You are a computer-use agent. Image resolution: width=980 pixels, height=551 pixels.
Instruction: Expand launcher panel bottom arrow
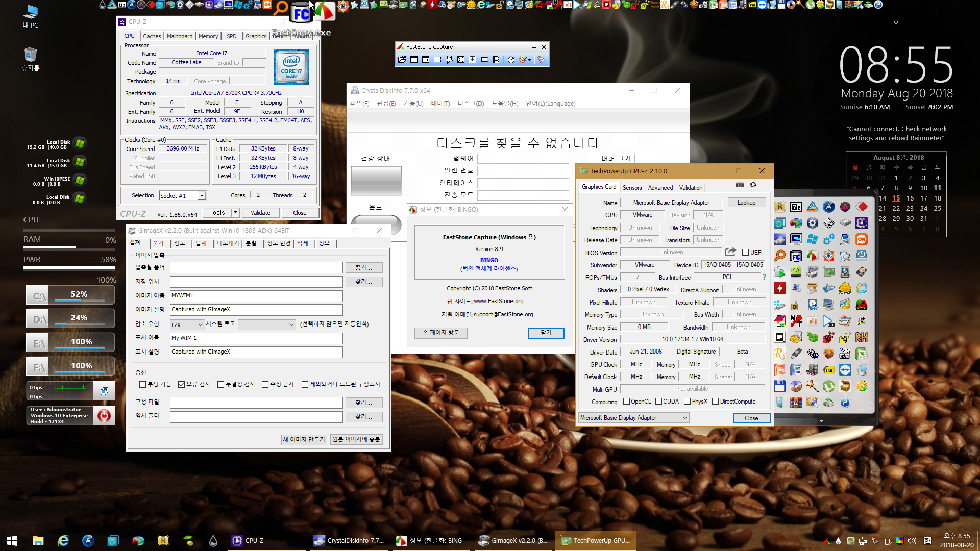[821, 421]
